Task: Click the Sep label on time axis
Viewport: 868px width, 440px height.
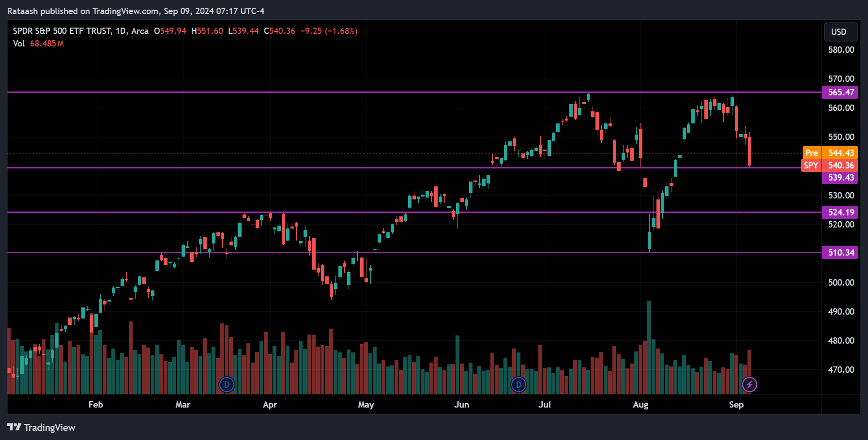Action: (736, 405)
